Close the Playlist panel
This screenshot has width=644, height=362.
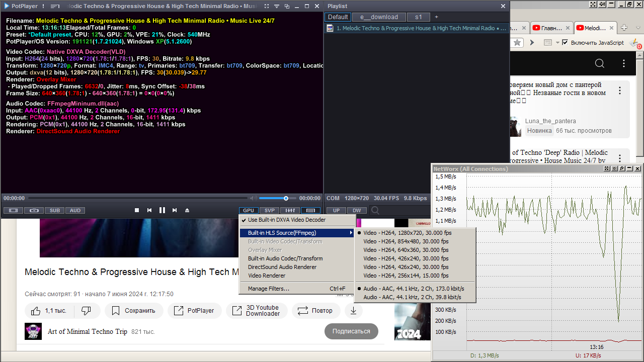click(503, 6)
